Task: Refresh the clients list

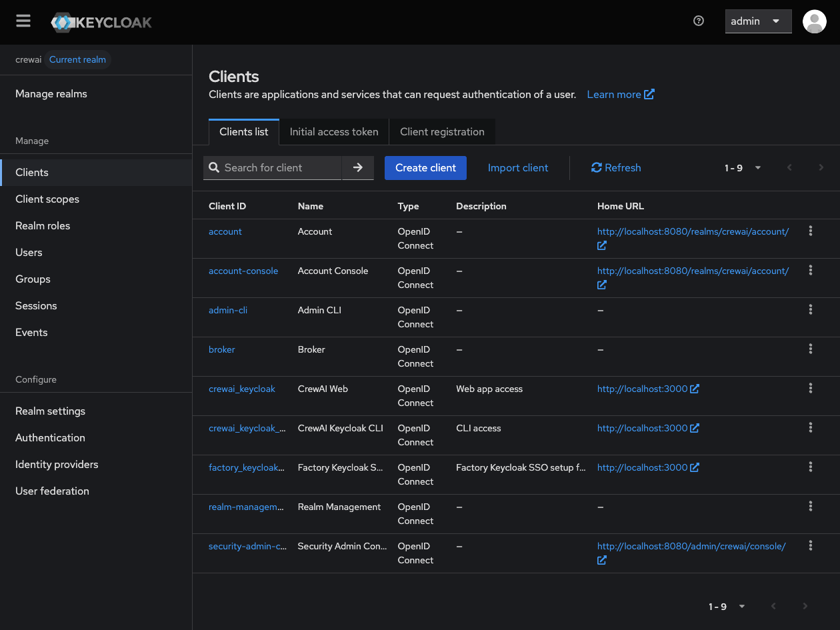Action: click(615, 167)
